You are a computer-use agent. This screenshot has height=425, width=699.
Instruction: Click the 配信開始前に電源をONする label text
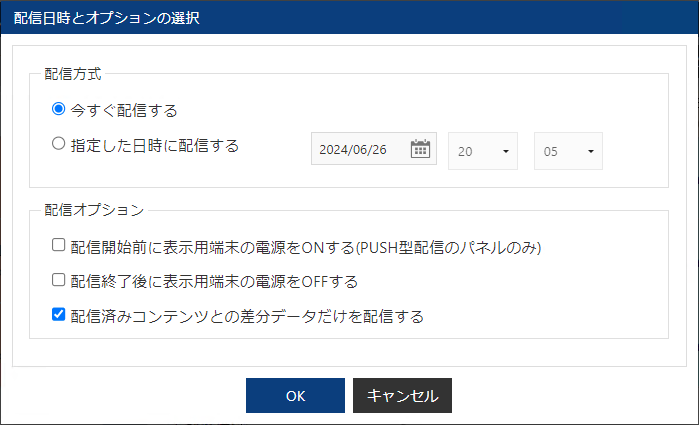[x=312, y=246]
